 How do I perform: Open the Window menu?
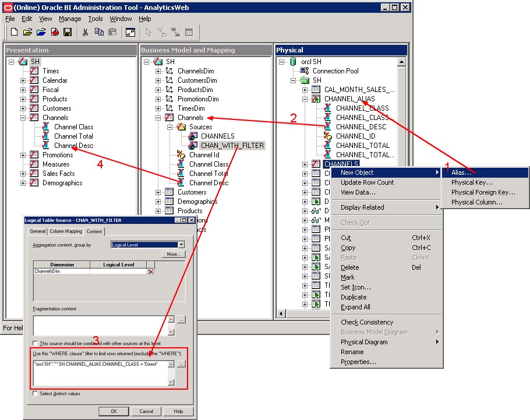point(121,19)
